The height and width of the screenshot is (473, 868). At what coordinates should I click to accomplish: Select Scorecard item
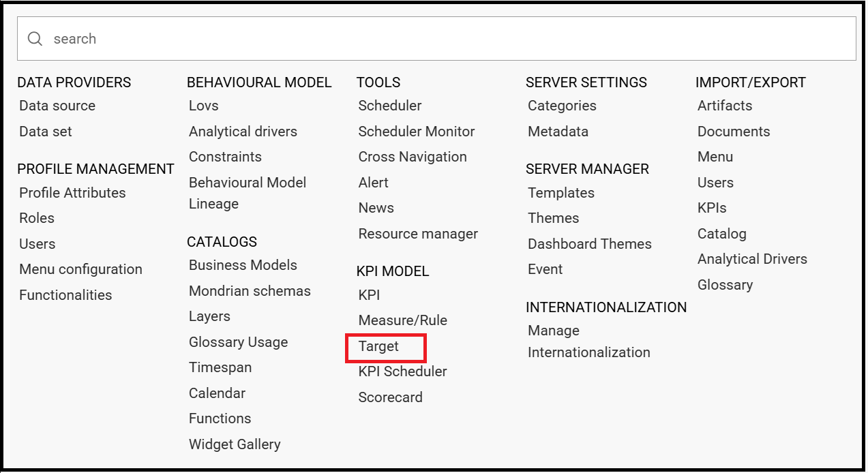click(x=391, y=397)
